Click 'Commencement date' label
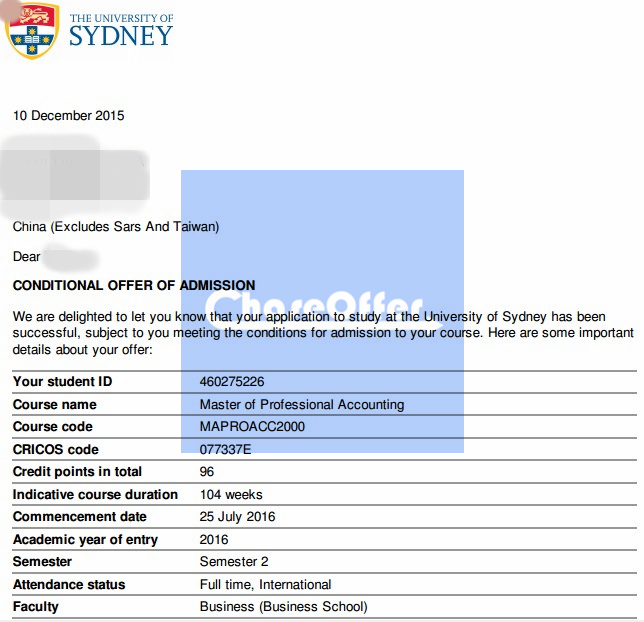This screenshot has height=622, width=644. [x=80, y=516]
